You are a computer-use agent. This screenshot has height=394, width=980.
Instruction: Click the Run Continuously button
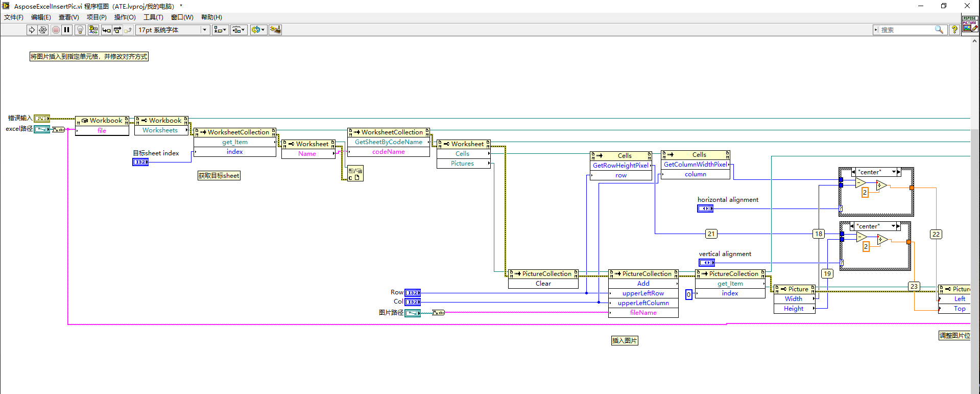(x=43, y=30)
